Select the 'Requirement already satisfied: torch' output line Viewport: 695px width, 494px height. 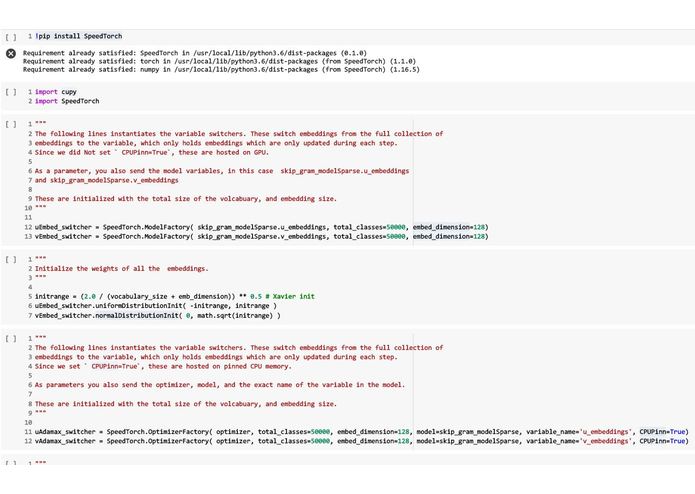coord(219,61)
